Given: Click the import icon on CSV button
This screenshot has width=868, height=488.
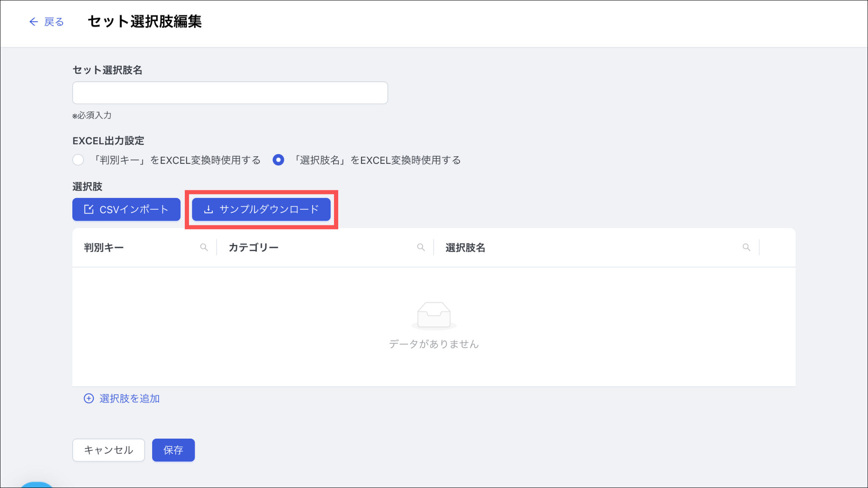Looking at the screenshot, I should pos(89,209).
